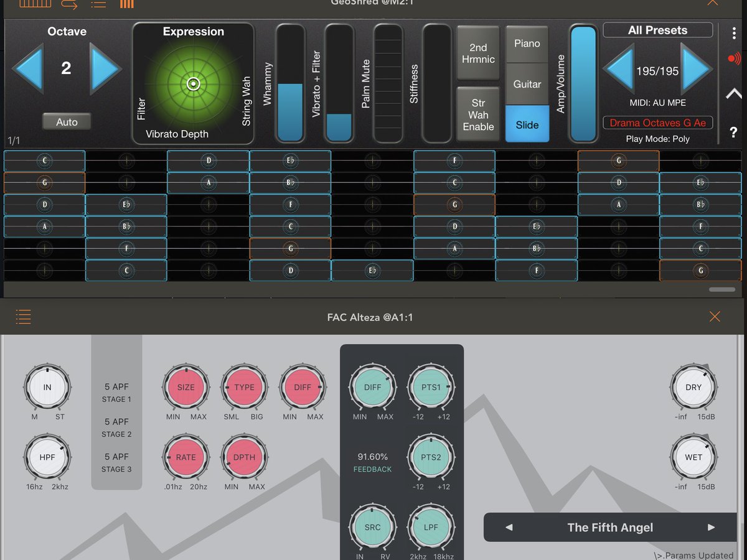
Task: Click the Palm Mute slider
Action: (x=388, y=83)
